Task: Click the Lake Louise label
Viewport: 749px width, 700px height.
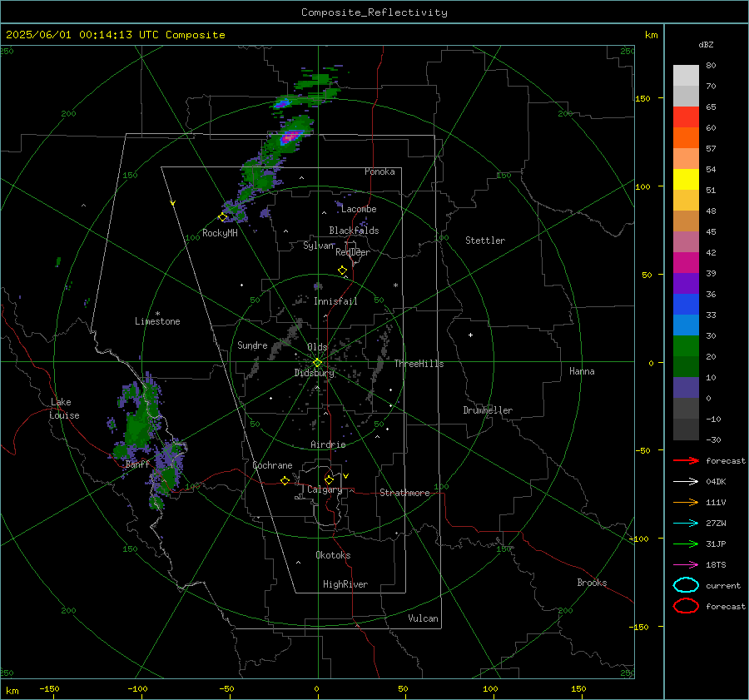Action: 64,409
